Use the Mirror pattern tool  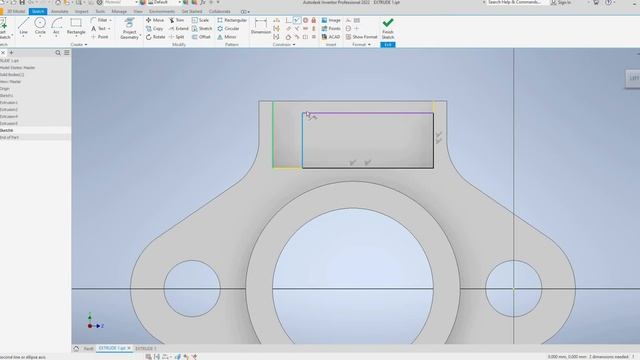click(x=227, y=37)
